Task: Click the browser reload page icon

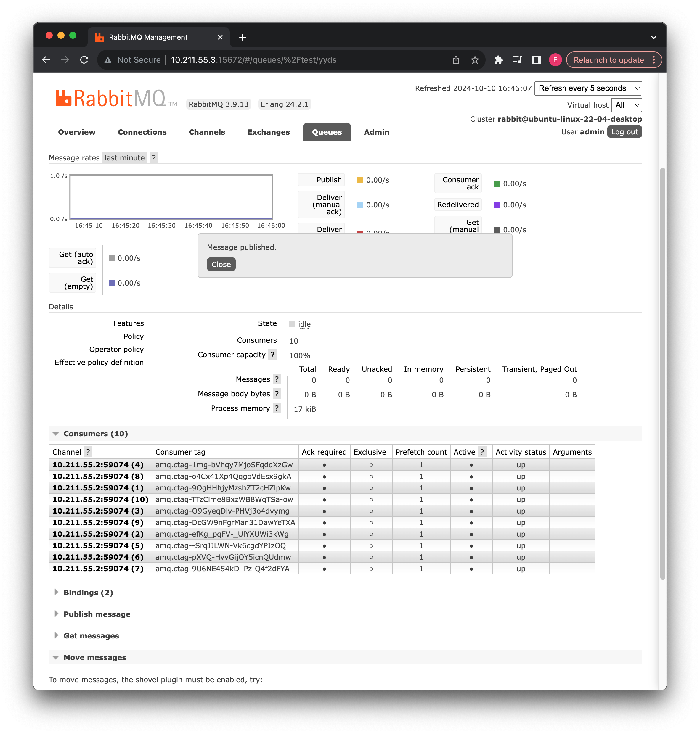Action: click(84, 60)
